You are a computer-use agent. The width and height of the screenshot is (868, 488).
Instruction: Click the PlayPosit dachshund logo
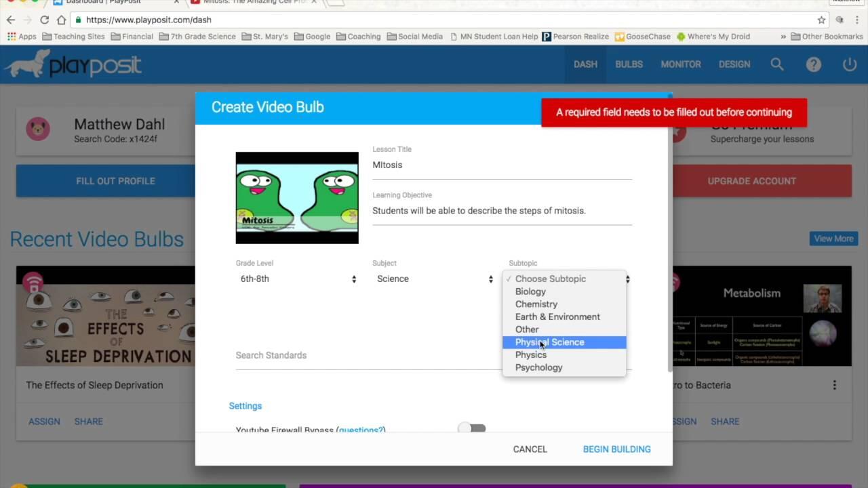(x=72, y=64)
